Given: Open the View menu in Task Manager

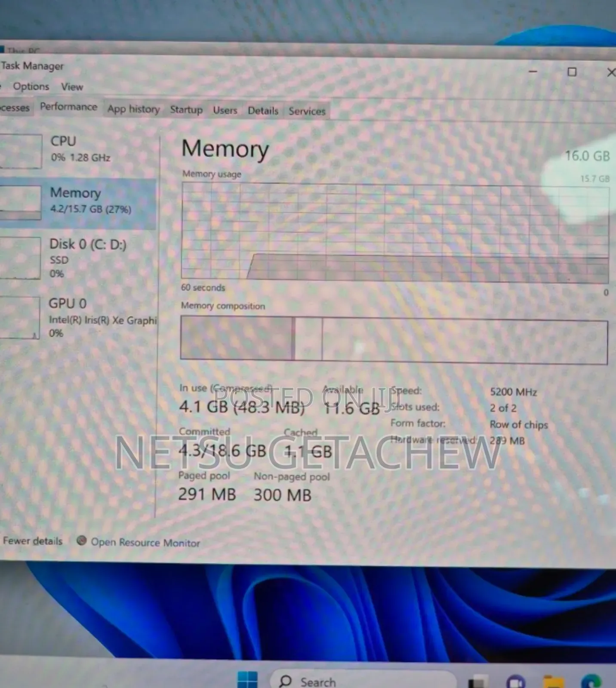Looking at the screenshot, I should [72, 87].
